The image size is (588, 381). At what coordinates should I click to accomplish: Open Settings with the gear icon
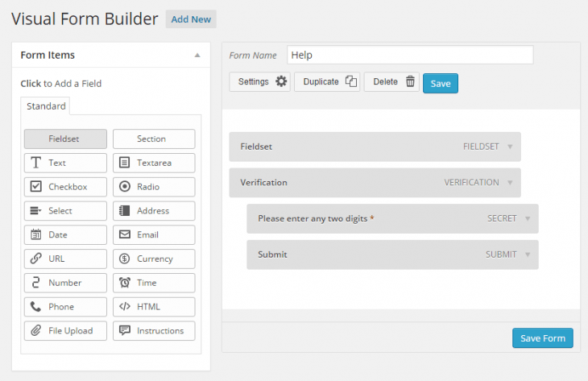tap(281, 81)
